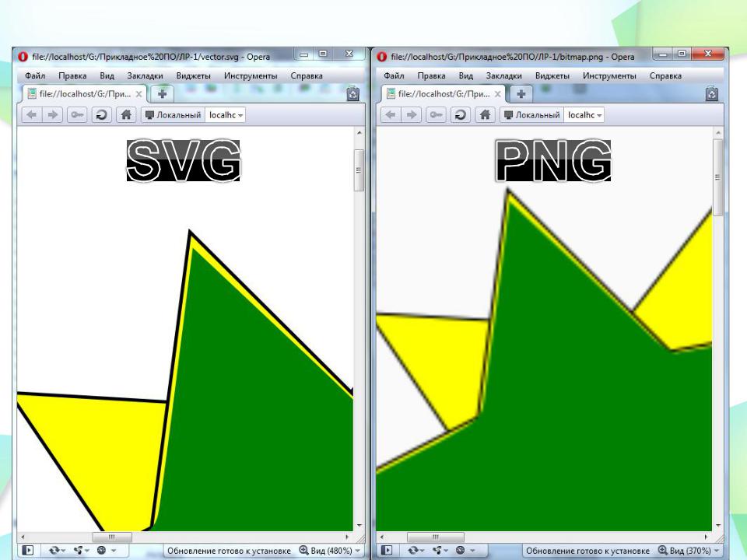Open Закладки menu in vector.svg window
This screenshot has height=560, width=747.
tap(145, 75)
